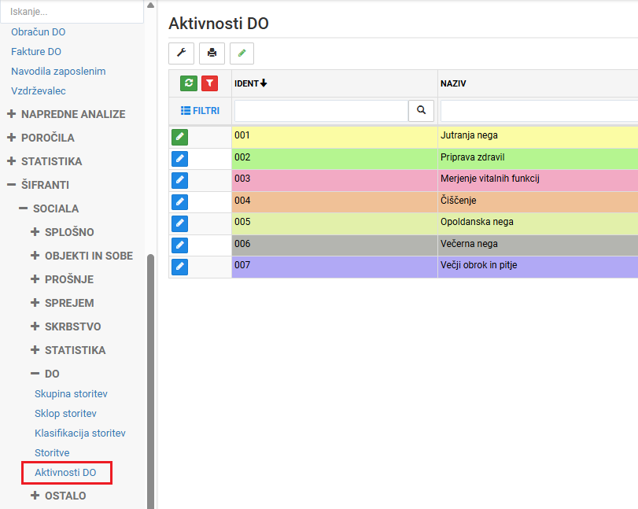Edit row 005 Opoldanska nega
The image size is (638, 509).
tap(179, 223)
